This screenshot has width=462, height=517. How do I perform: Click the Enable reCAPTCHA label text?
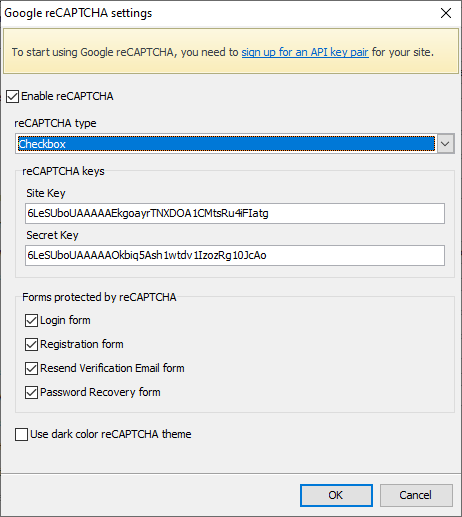point(67,96)
